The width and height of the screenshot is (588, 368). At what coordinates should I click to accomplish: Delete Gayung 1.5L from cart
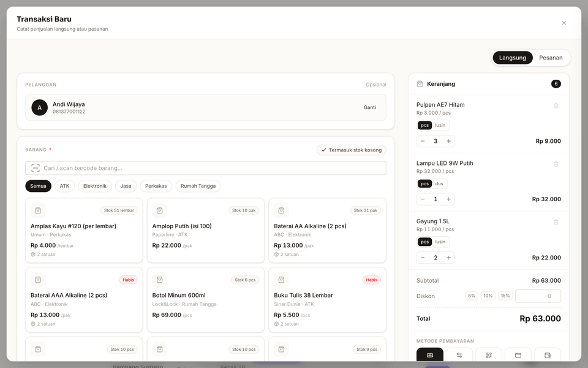point(556,222)
